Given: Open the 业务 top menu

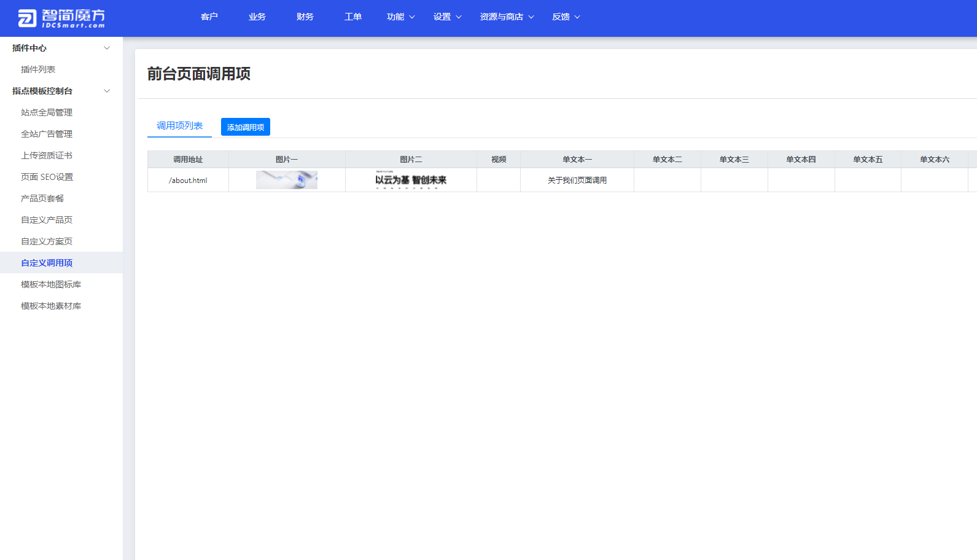Looking at the screenshot, I should click(x=257, y=17).
